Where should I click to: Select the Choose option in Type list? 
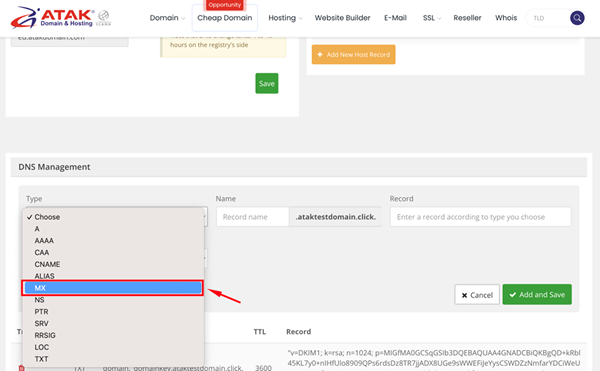(112, 217)
